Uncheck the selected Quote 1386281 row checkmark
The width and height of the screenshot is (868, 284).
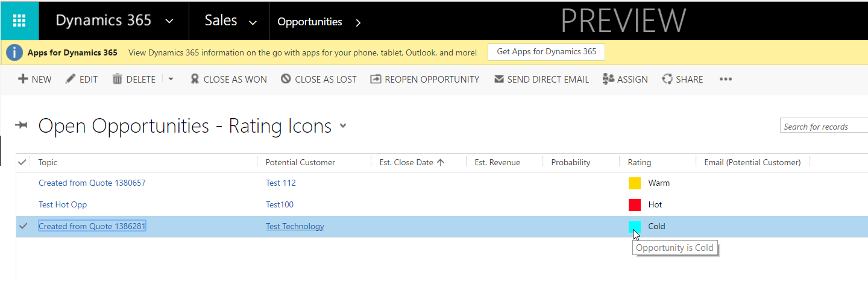click(23, 226)
